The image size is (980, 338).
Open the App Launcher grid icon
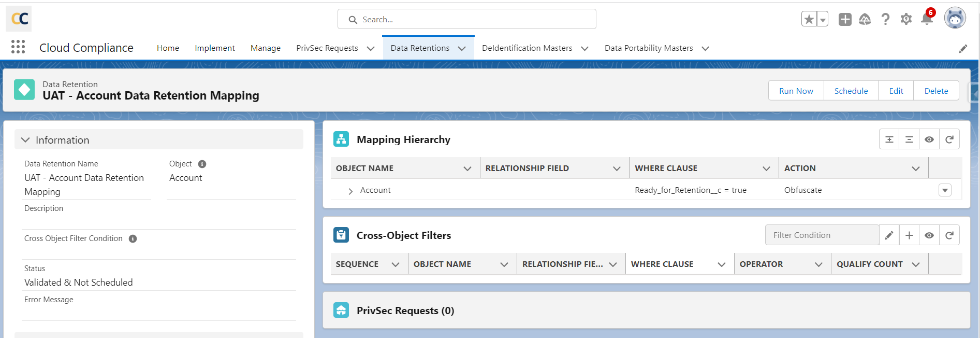[x=18, y=47]
